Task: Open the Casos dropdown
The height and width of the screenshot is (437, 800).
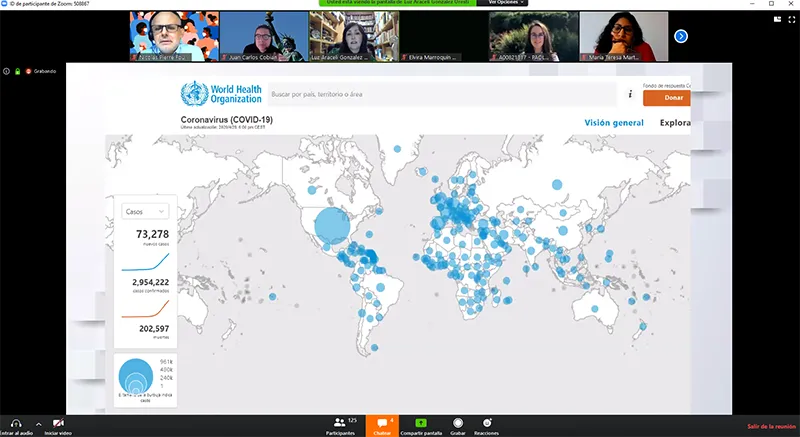Action: click(145, 212)
